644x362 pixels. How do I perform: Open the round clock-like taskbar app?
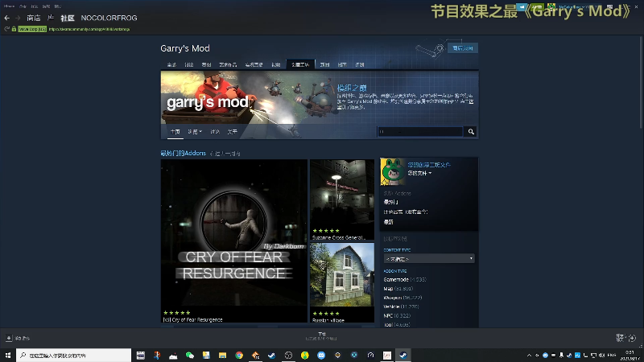click(288, 355)
